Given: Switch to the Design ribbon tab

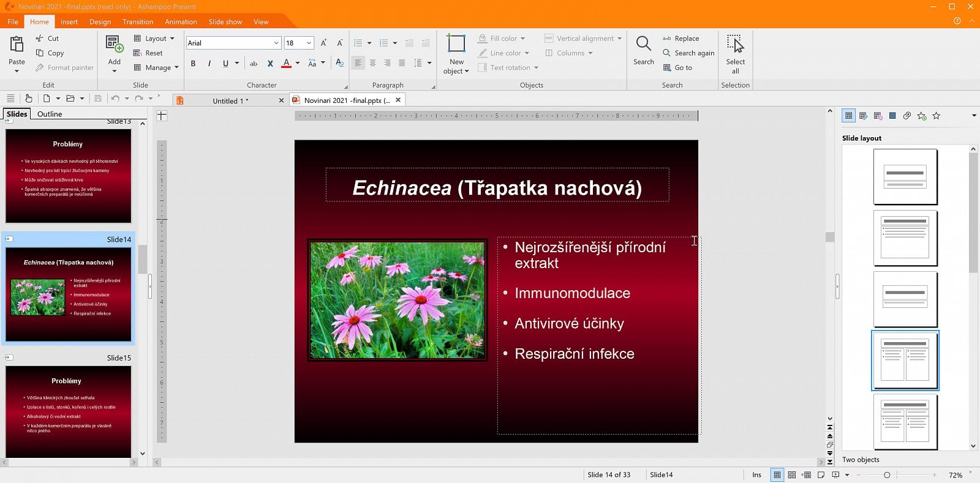Looking at the screenshot, I should [x=100, y=21].
